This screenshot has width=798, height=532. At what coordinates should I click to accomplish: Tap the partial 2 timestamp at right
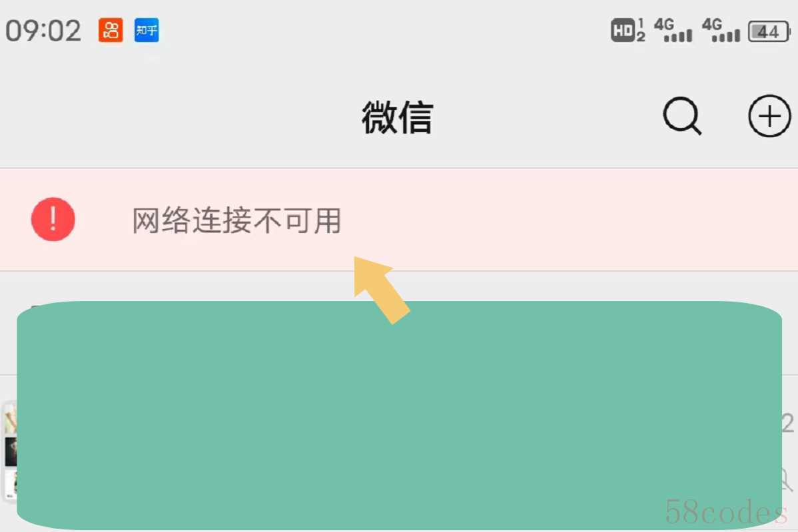(x=788, y=423)
